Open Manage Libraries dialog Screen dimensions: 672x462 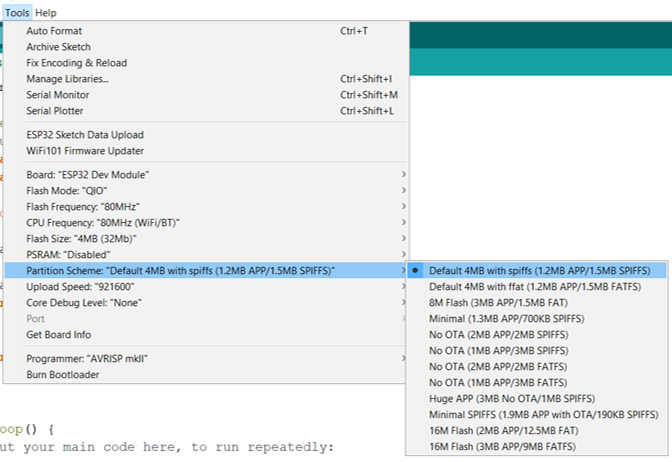205,79
